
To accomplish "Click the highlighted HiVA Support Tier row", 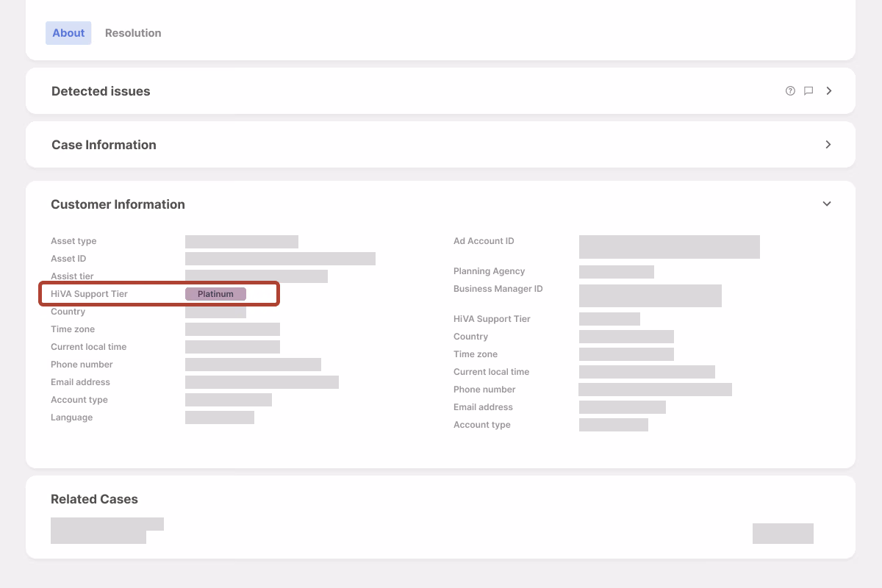I will tap(159, 293).
